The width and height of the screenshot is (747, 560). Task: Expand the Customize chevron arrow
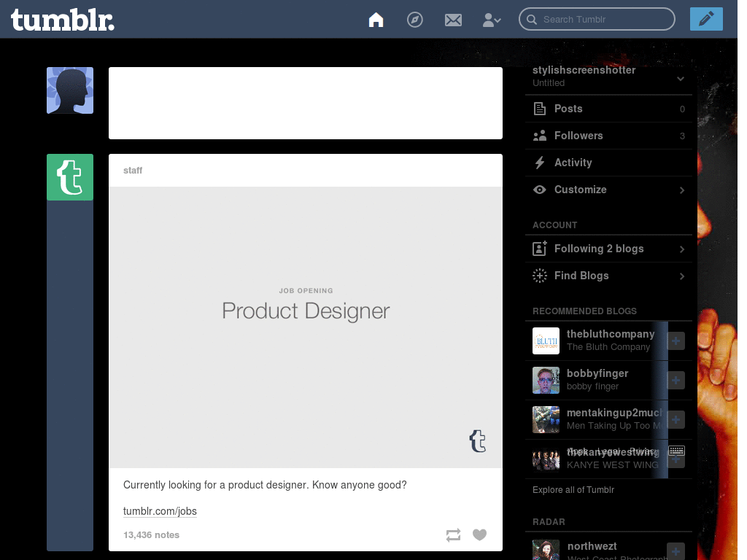(682, 190)
